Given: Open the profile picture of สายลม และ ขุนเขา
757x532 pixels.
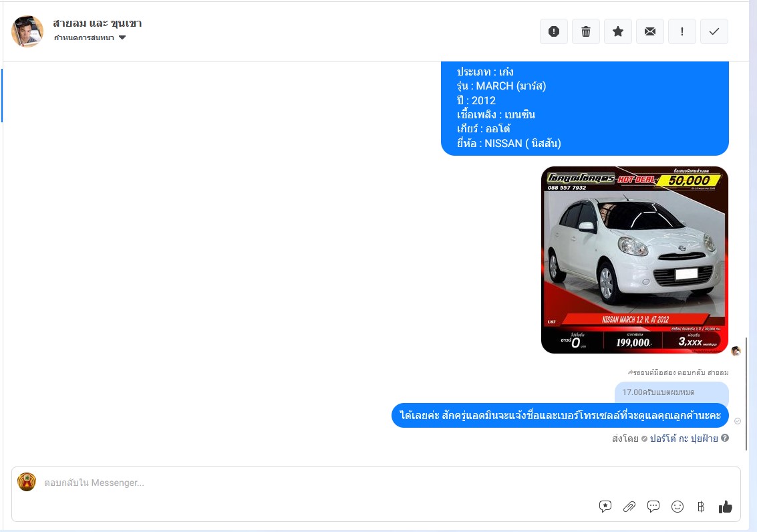Looking at the screenshot, I should click(x=27, y=31).
